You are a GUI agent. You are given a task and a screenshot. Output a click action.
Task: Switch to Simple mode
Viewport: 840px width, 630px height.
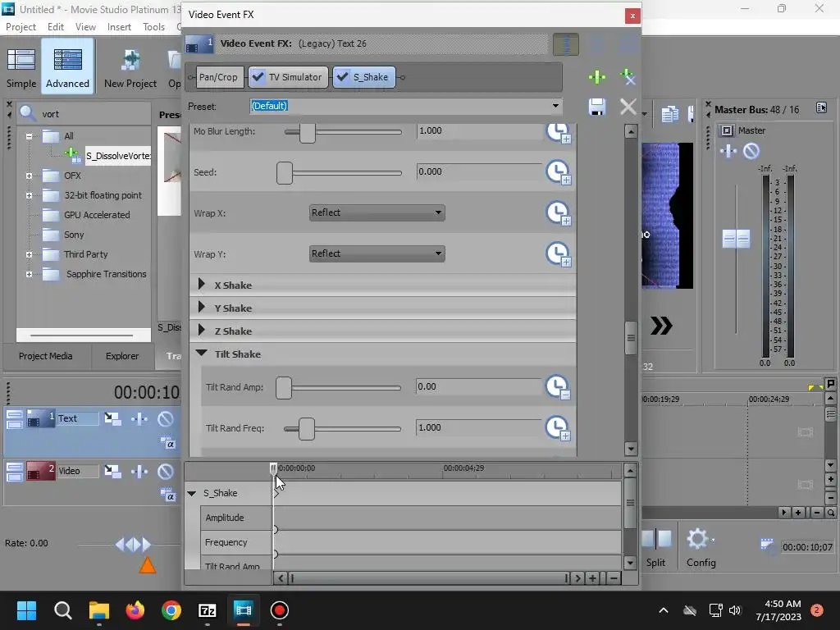[21, 67]
